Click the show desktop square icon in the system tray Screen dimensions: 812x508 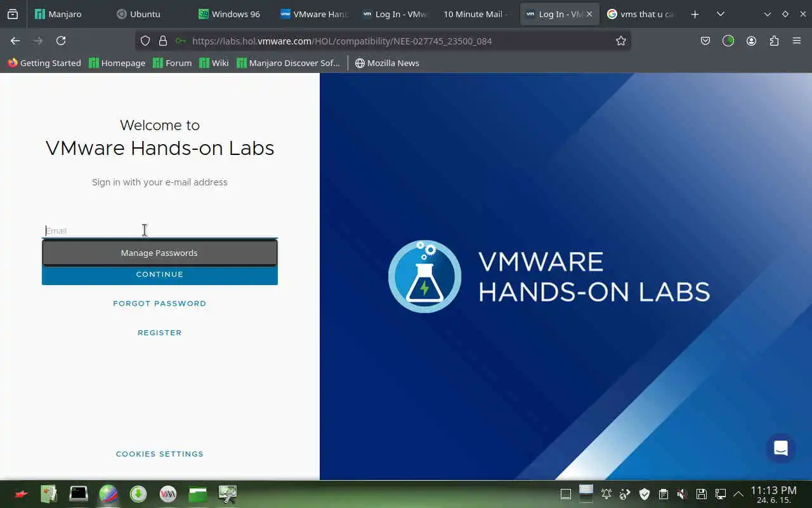(x=566, y=494)
